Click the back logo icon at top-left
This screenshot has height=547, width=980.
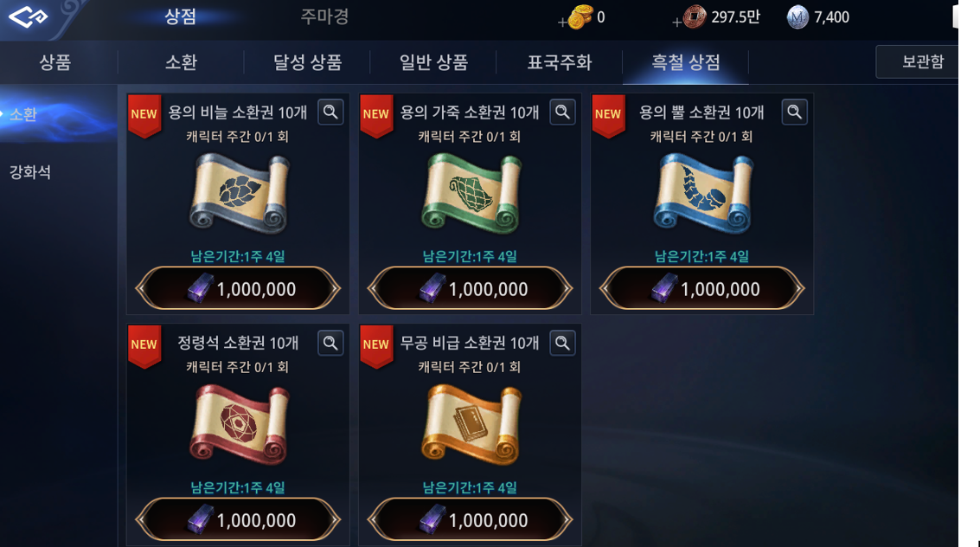point(29,17)
